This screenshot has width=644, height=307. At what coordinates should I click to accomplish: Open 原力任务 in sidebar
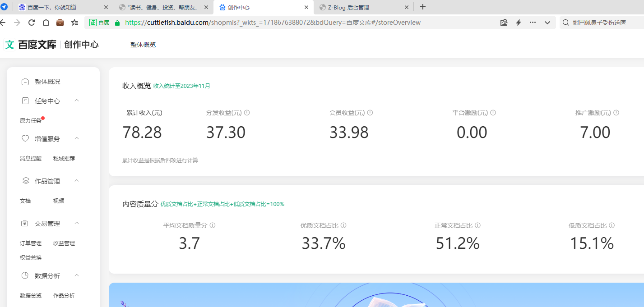[31, 121]
